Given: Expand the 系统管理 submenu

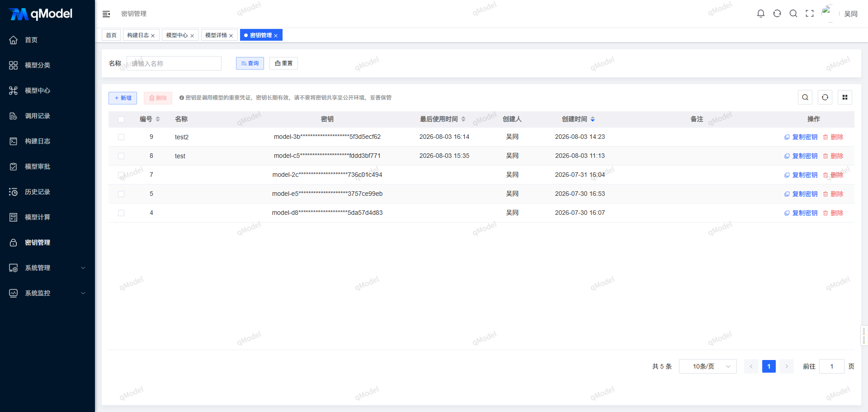Looking at the screenshot, I should pos(47,268).
